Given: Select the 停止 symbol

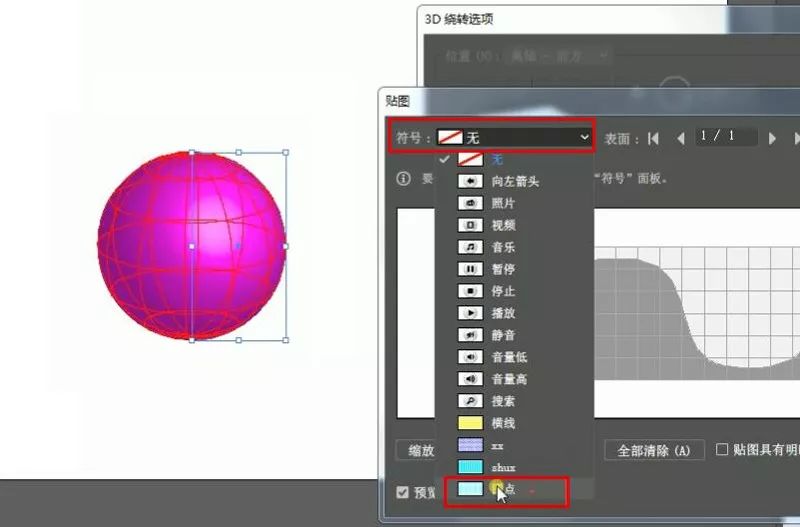Looking at the screenshot, I should tap(503, 291).
